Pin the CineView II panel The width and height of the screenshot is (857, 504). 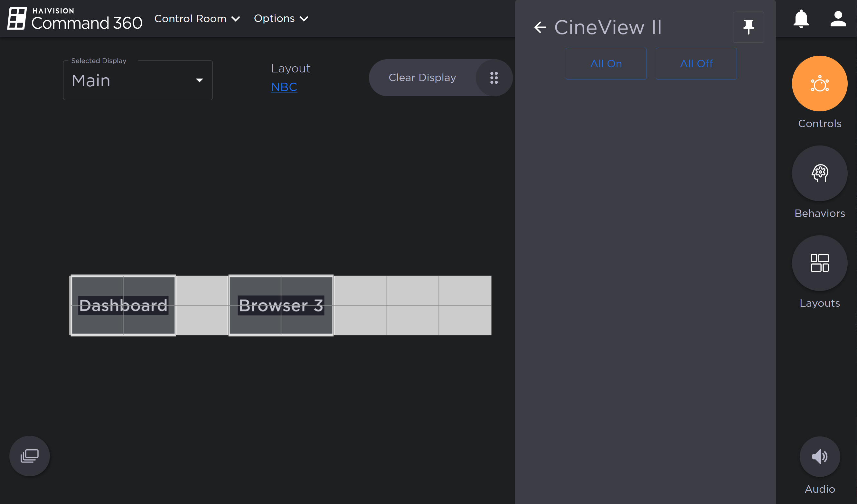[749, 27]
